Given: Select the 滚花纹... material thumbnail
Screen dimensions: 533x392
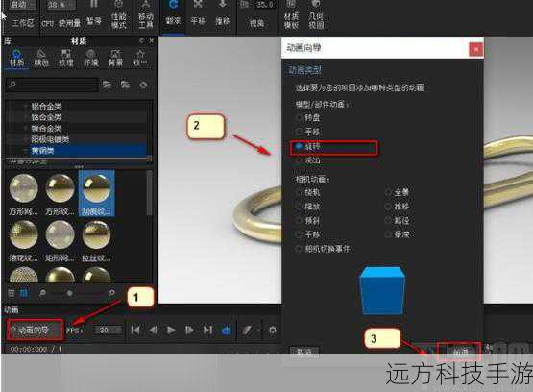Looking at the screenshot, I should tap(23, 240).
